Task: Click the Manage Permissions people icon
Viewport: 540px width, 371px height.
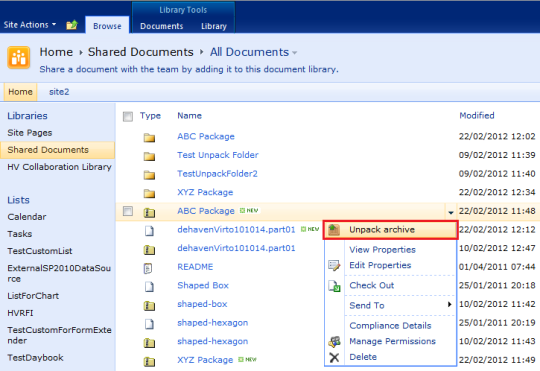Action: [x=334, y=341]
